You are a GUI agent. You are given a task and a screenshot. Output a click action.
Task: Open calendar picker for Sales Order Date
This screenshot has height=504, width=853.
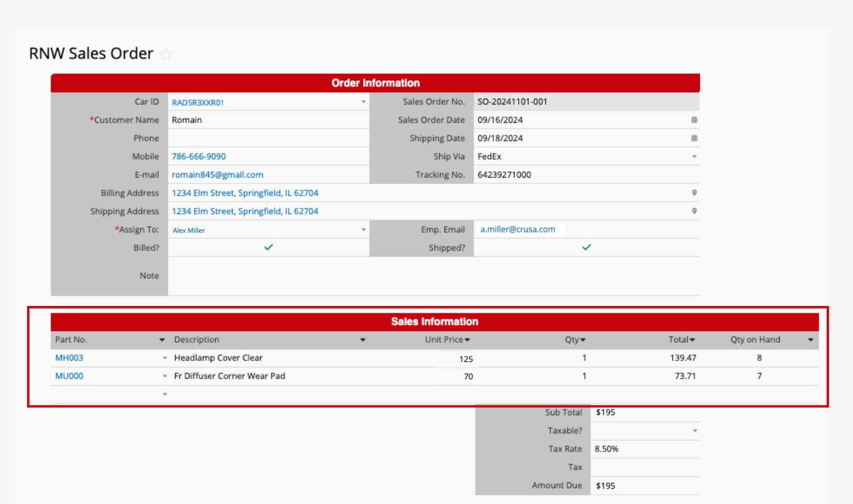point(694,120)
